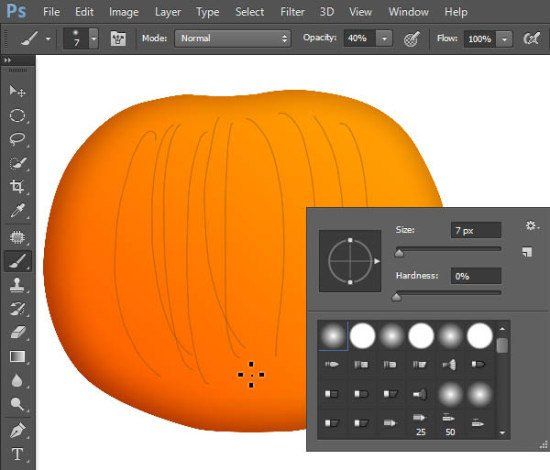The width and height of the screenshot is (550, 470).
Task: Select the Quick Selection tool
Action: tap(17, 163)
